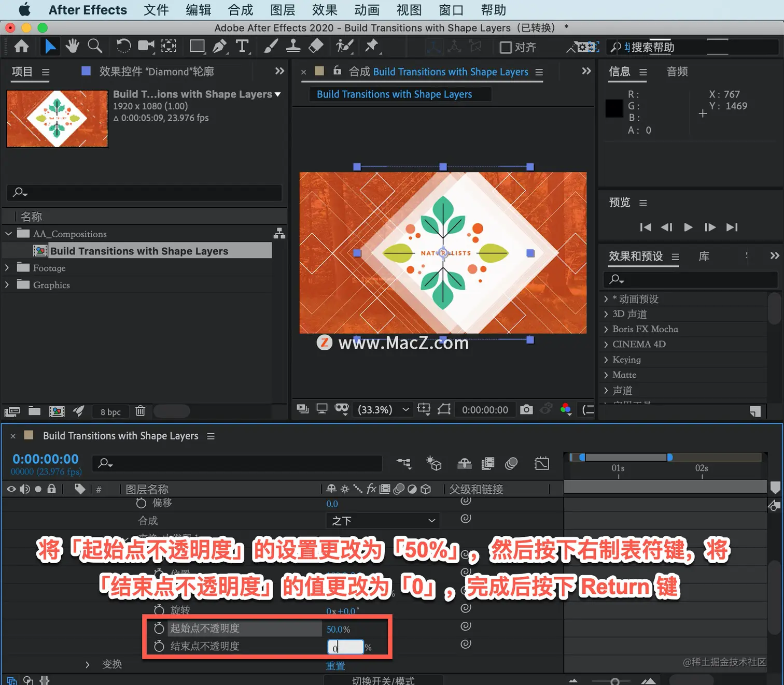Open the 33.3% magnification dropdown
The height and width of the screenshot is (685, 784).
pyautogui.click(x=383, y=409)
